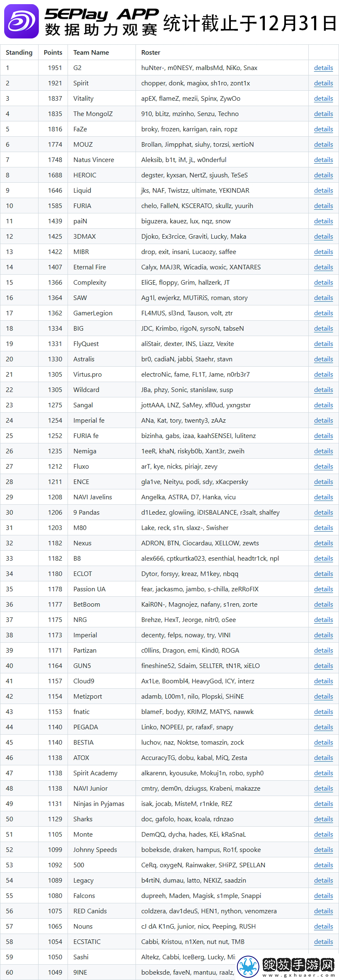Viewport: 339px width, 980px height.
Task: Select the SAW team name cell
Action: coord(102,298)
